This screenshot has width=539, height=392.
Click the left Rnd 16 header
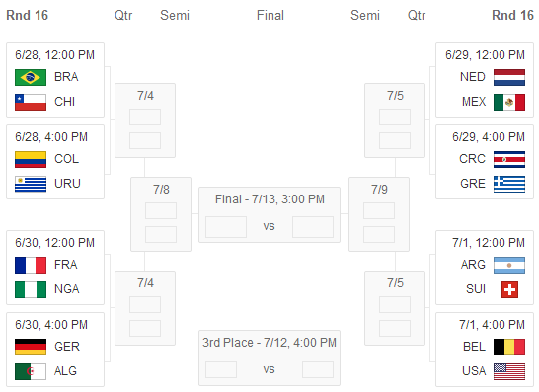pyautogui.click(x=28, y=15)
